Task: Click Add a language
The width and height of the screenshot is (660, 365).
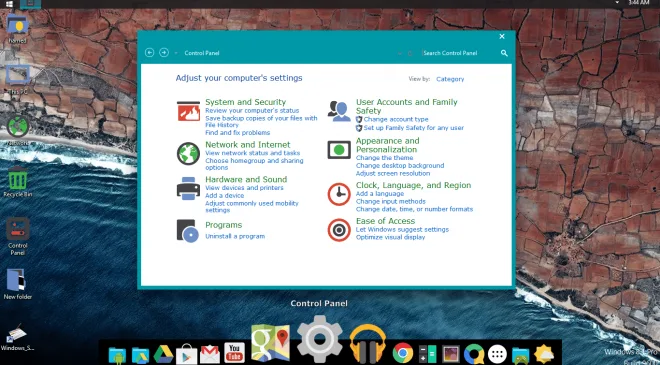Action: pyautogui.click(x=380, y=194)
